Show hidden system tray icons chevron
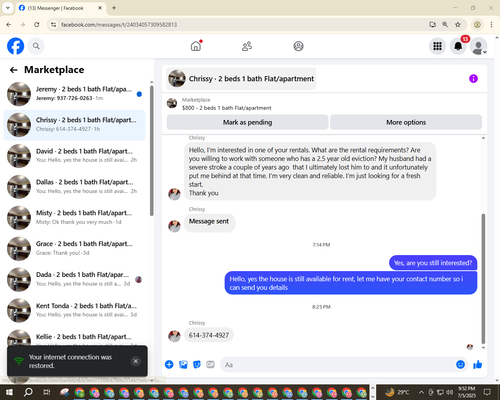The width and height of the screenshot is (500, 400). [x=421, y=392]
